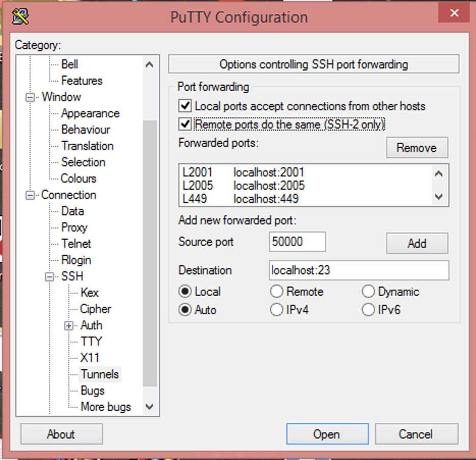Image resolution: width=476 pixels, height=460 pixels.
Task: Click category tree scroll down arrow
Action: 149,406
